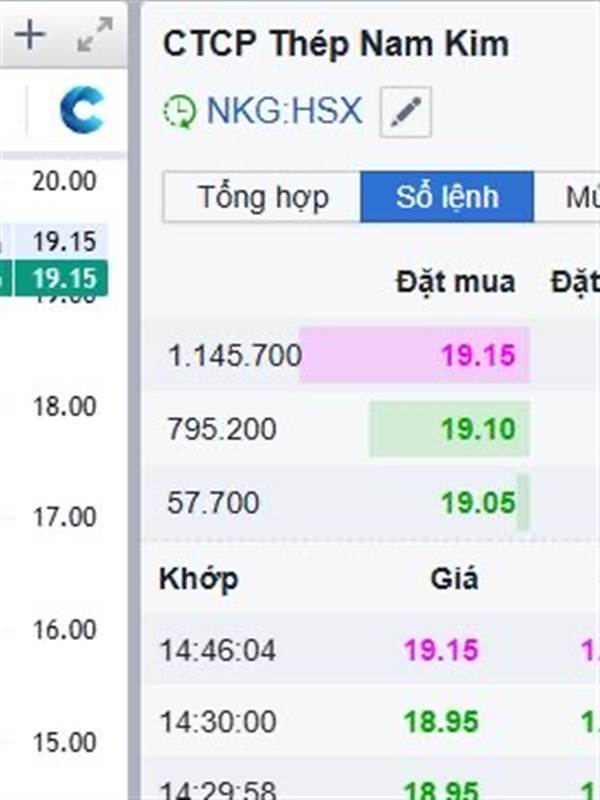Click bid volume 795.200
The height and width of the screenshot is (800, 600).
pos(222,429)
